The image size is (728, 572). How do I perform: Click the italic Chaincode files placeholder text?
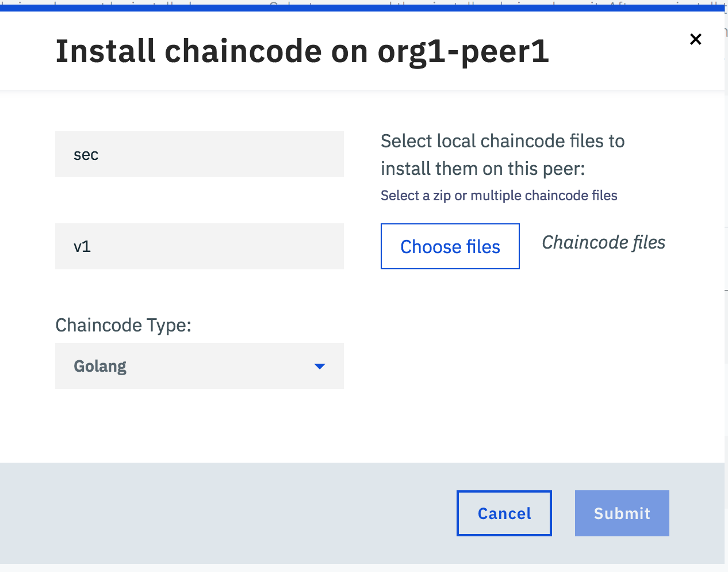603,242
